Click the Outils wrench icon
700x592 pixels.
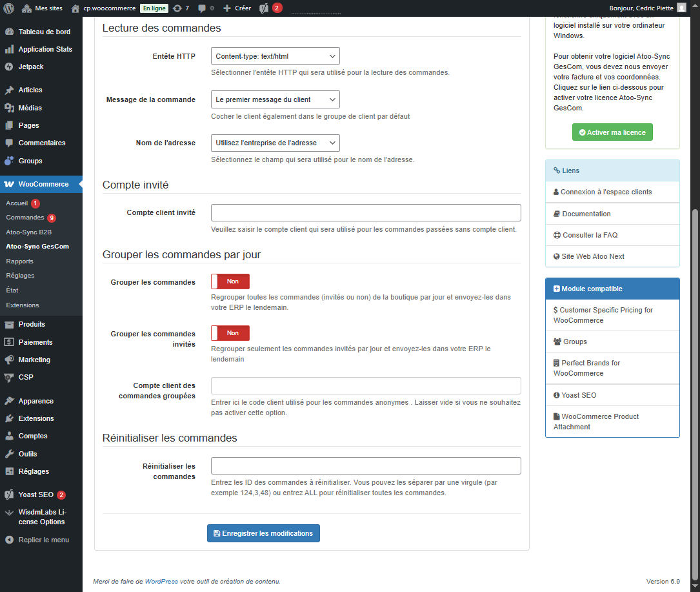[x=9, y=454]
